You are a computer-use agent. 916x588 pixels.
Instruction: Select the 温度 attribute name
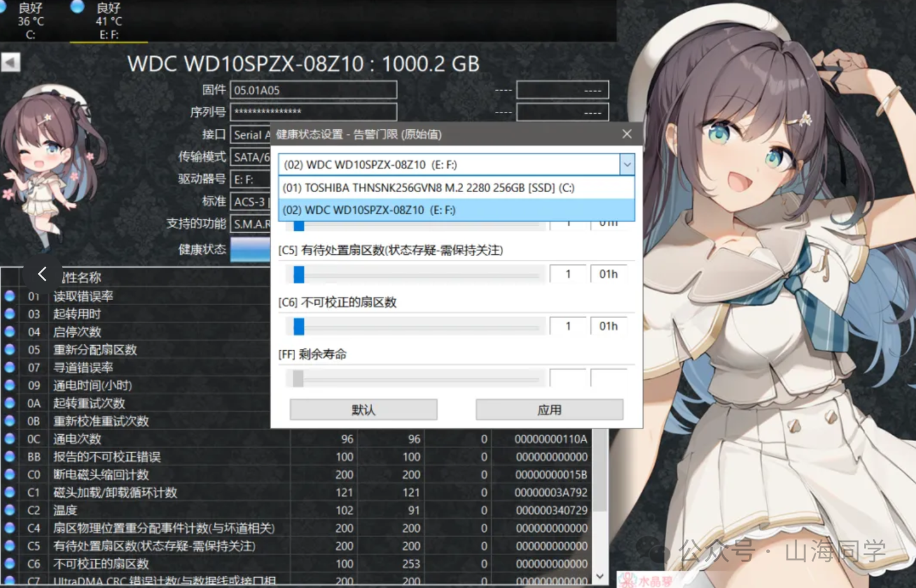point(65,510)
